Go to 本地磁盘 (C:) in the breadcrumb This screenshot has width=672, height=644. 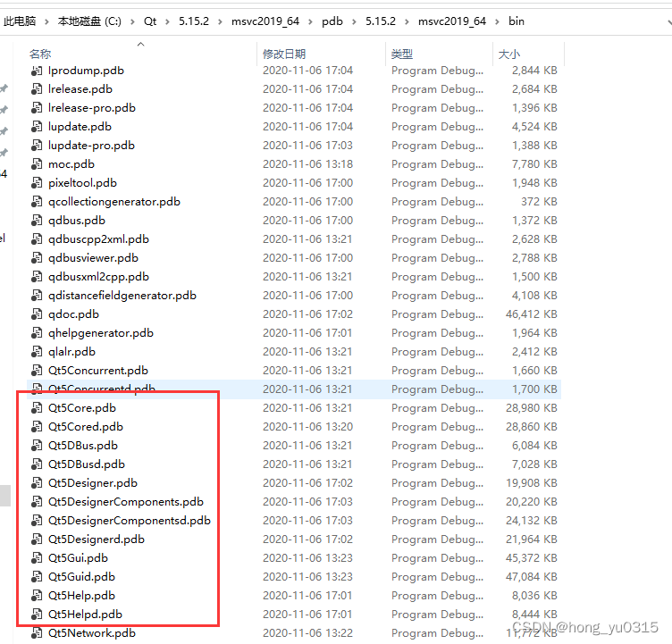(x=89, y=21)
